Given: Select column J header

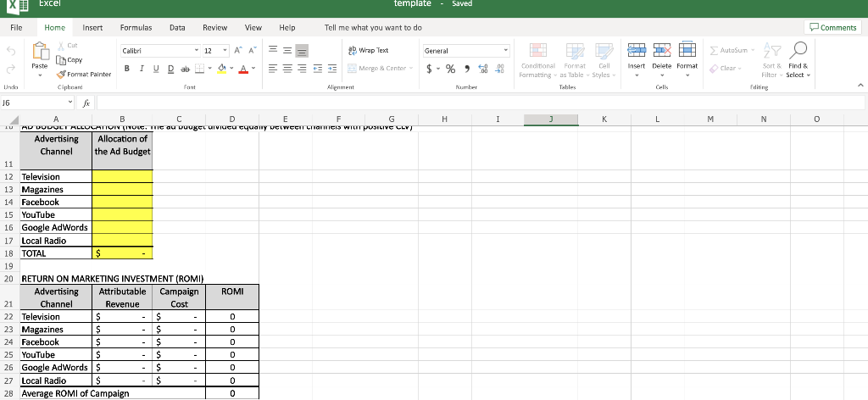Looking at the screenshot, I should tap(551, 119).
